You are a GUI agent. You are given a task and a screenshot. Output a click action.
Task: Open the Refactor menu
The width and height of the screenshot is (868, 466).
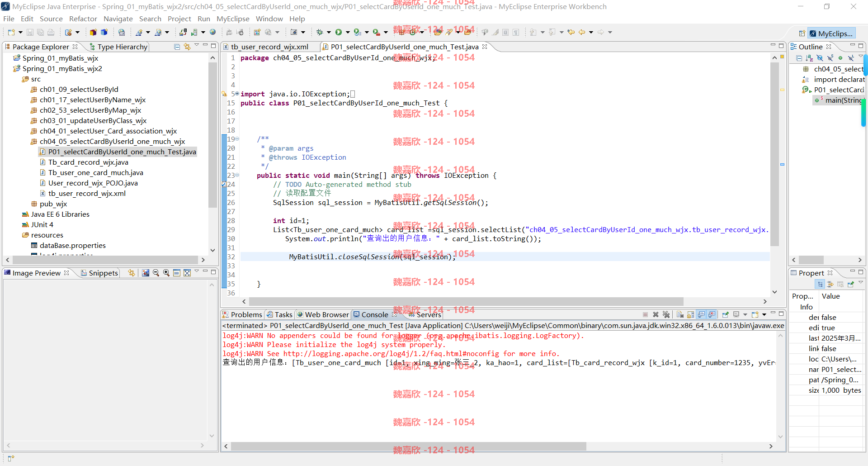pos(83,19)
